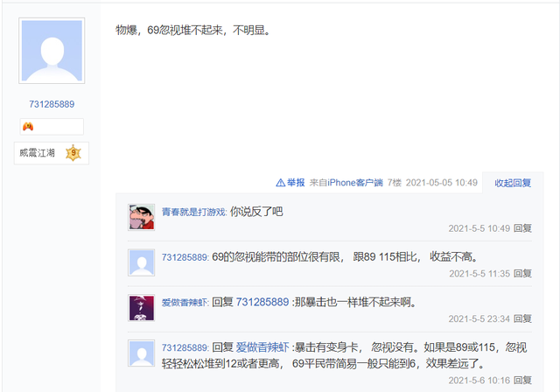Image resolution: width=560 pixels, height=392 pixels.
Task: Click the mentioned 爱做香辣虾 link in last reply
Action: (262, 347)
